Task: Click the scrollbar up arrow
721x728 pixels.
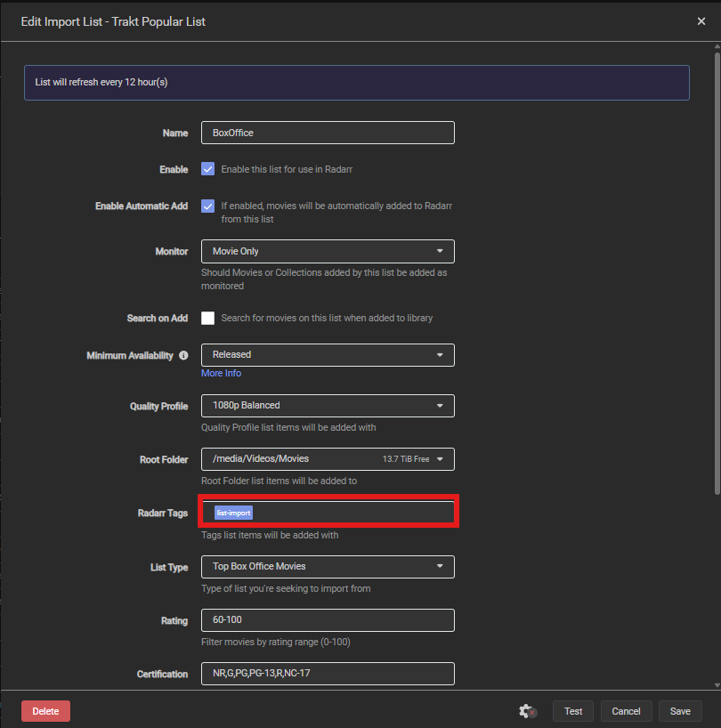Action: pyautogui.click(x=717, y=46)
